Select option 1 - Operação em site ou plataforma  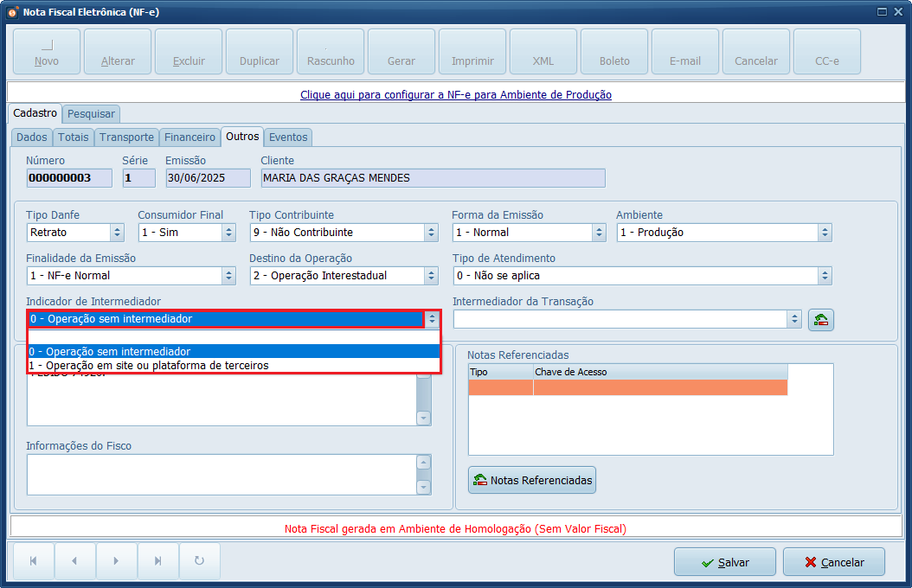[148, 366]
